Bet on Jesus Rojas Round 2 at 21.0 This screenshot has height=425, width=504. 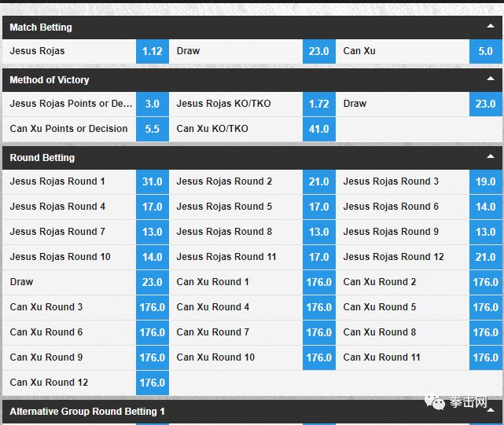click(319, 181)
